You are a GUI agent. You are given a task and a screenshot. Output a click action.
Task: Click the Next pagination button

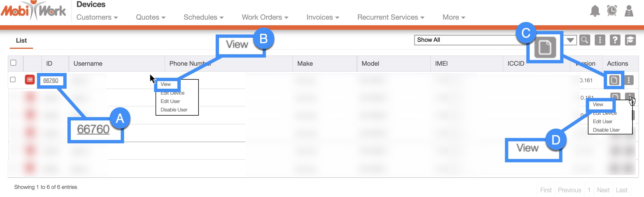[603, 190]
